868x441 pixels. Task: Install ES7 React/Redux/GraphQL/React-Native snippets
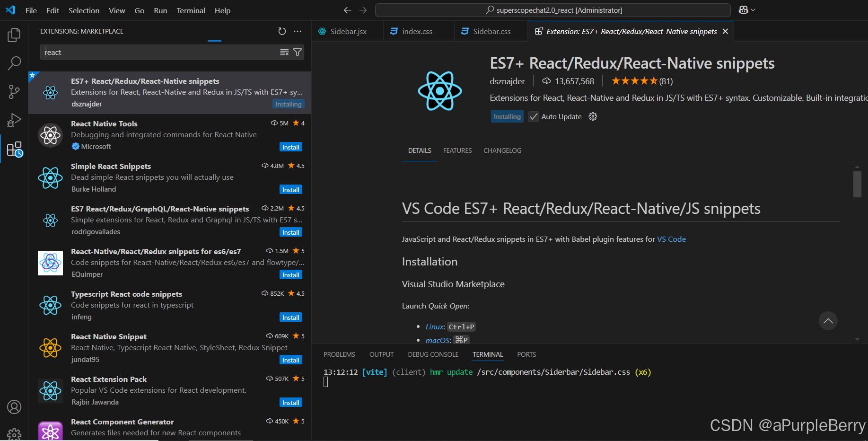(x=290, y=232)
